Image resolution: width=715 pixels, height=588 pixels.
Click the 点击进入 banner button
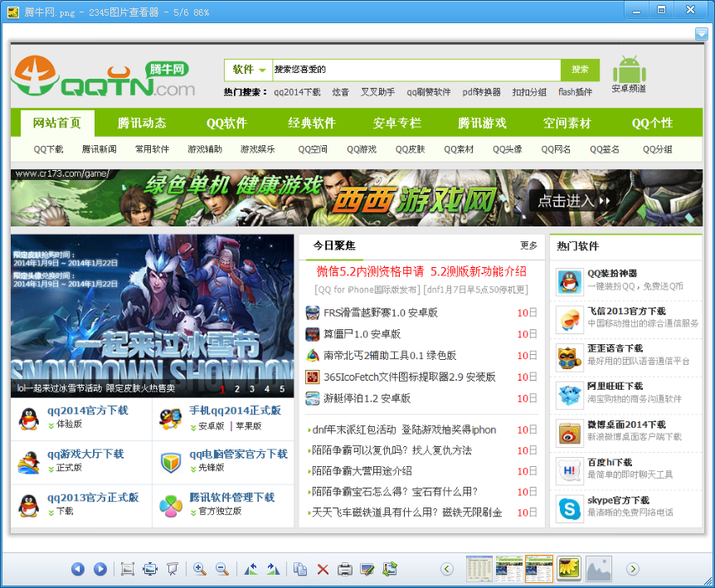(x=573, y=201)
